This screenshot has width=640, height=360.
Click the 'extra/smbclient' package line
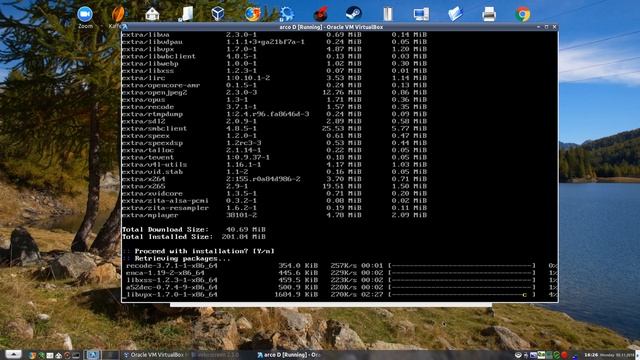274,129
